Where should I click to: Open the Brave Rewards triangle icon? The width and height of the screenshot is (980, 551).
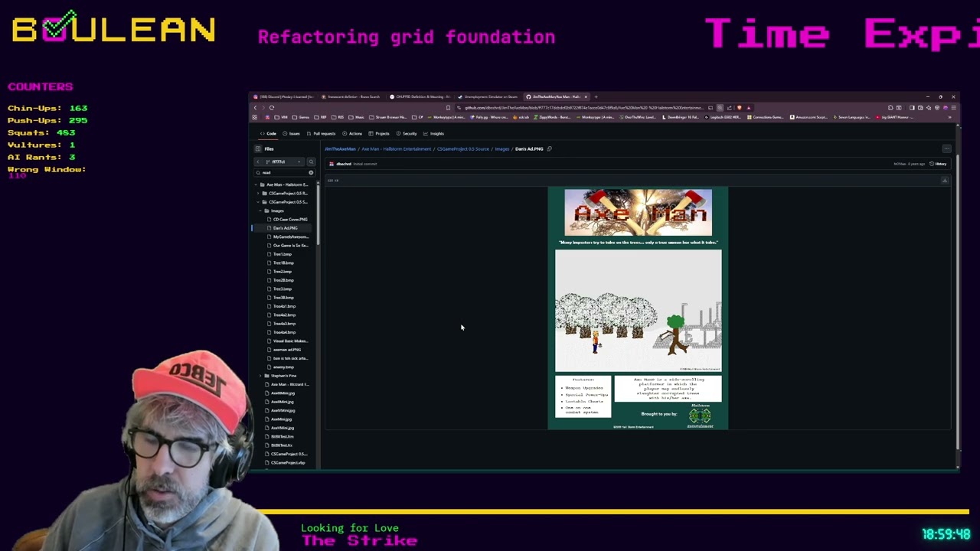(748, 108)
